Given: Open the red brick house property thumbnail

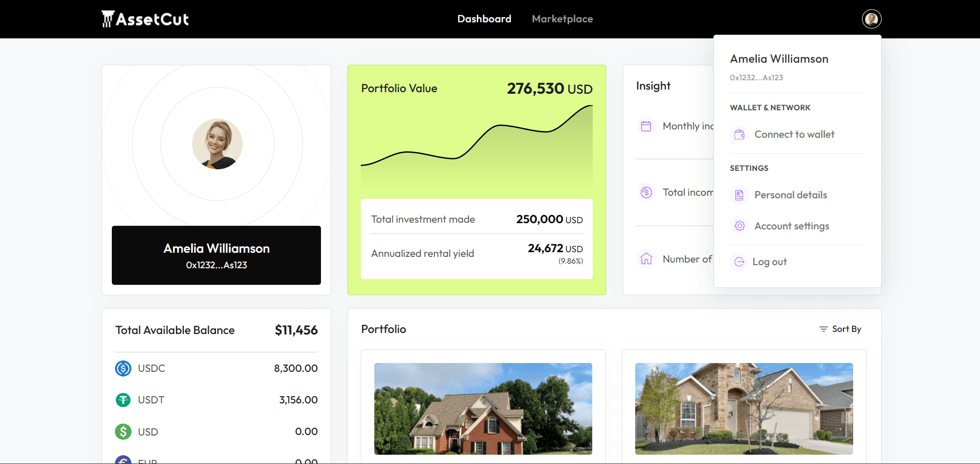Looking at the screenshot, I should tap(483, 409).
